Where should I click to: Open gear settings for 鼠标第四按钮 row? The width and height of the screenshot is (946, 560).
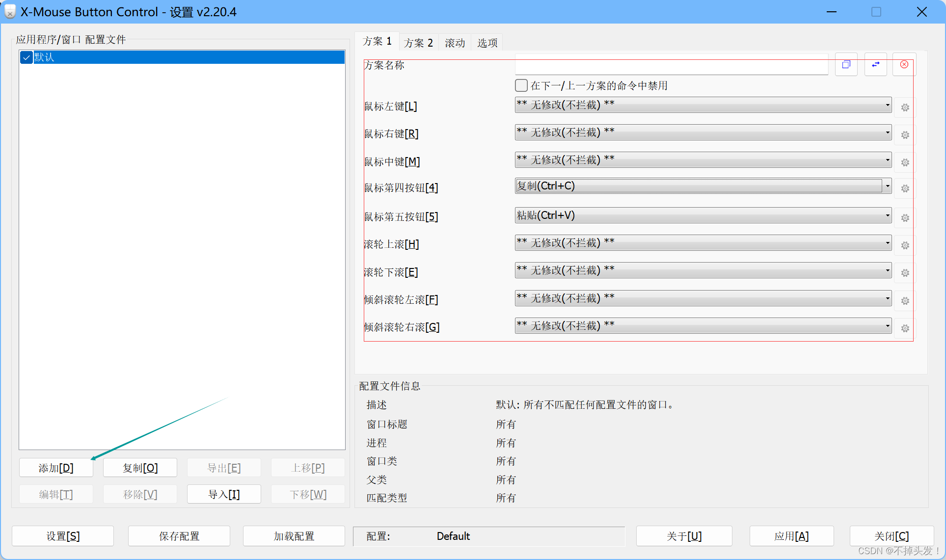tap(905, 188)
